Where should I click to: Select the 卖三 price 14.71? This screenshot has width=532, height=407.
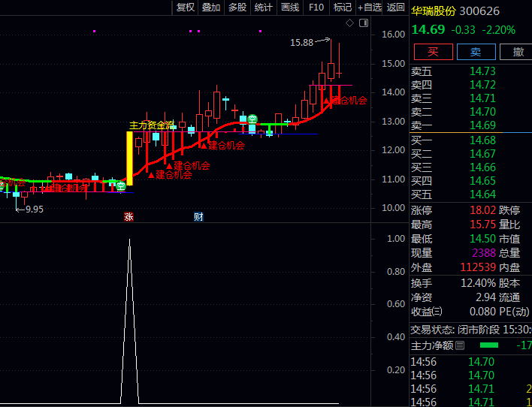click(482, 98)
